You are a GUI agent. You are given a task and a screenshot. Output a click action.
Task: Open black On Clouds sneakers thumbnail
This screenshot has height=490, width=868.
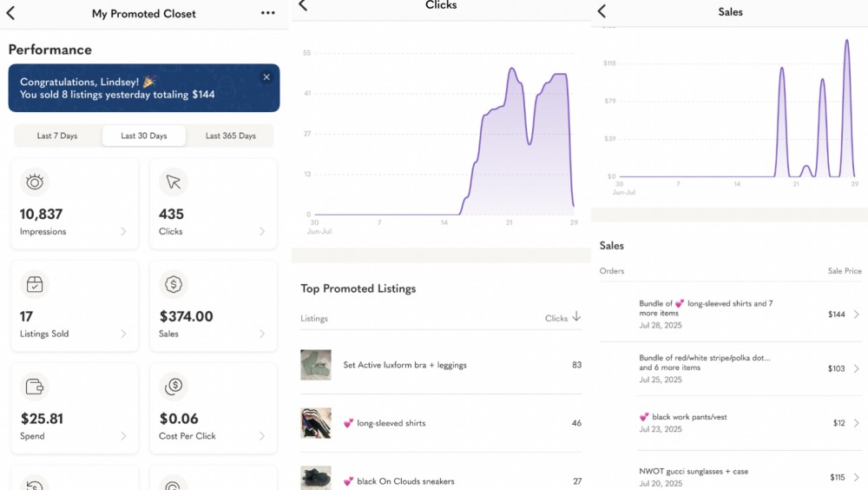click(316, 479)
